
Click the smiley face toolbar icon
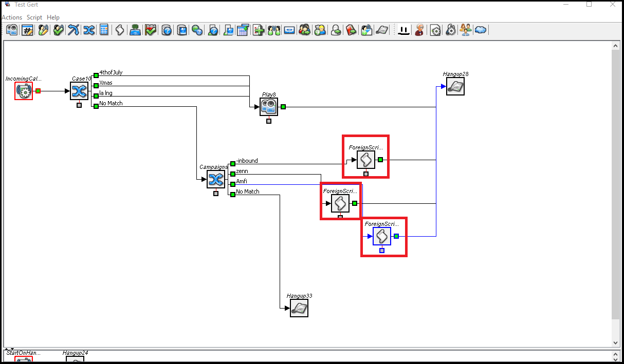404,30
